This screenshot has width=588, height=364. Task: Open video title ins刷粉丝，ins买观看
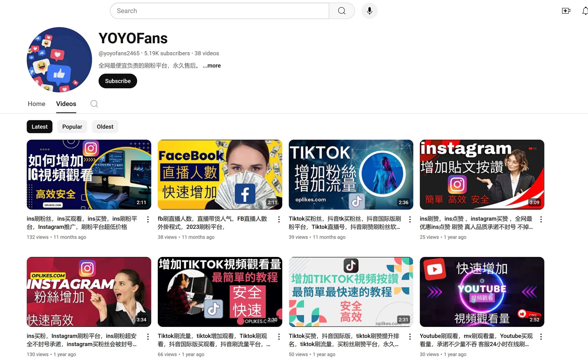point(82,223)
